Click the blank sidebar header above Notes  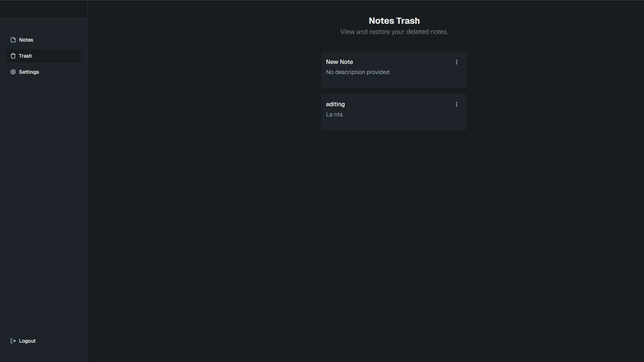click(x=43, y=9)
